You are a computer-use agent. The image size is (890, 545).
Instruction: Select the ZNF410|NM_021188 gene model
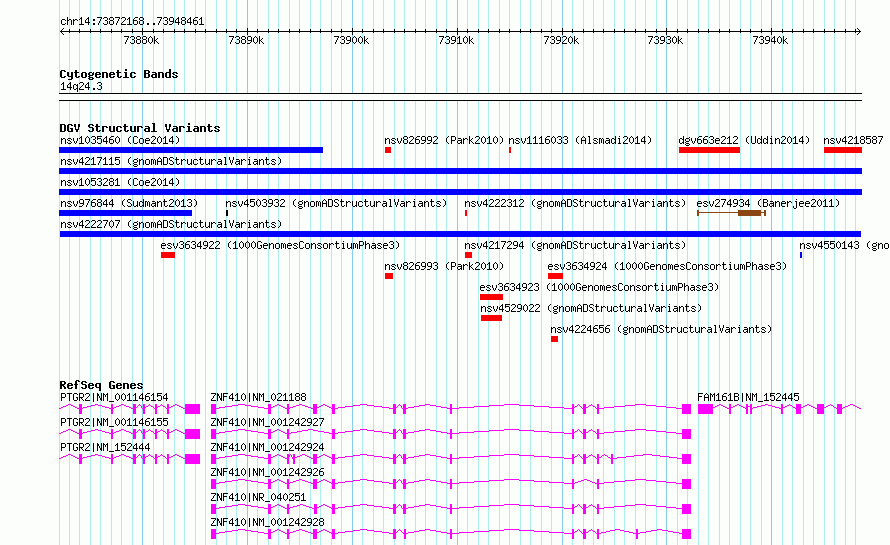point(451,409)
